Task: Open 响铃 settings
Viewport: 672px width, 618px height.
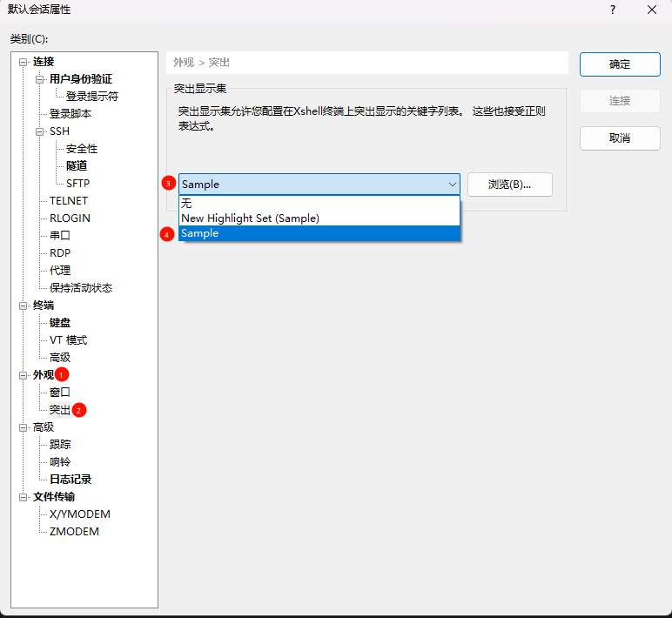Action: [x=59, y=462]
